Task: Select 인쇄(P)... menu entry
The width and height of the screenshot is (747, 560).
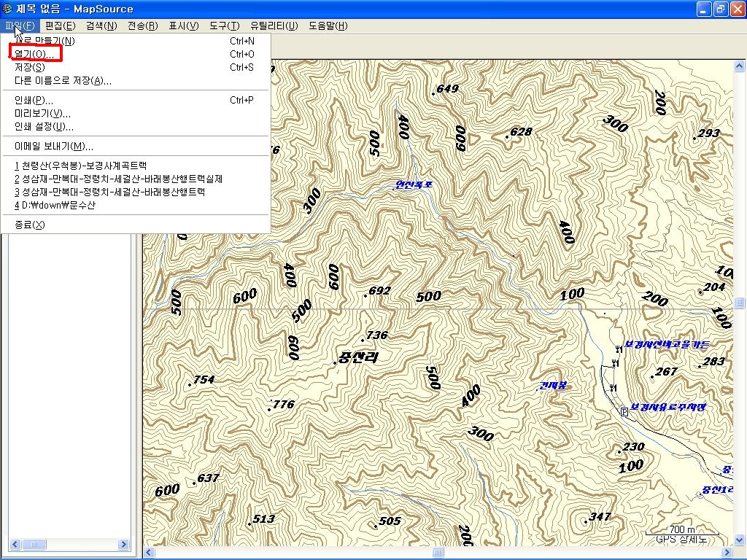Action: pyautogui.click(x=136, y=101)
